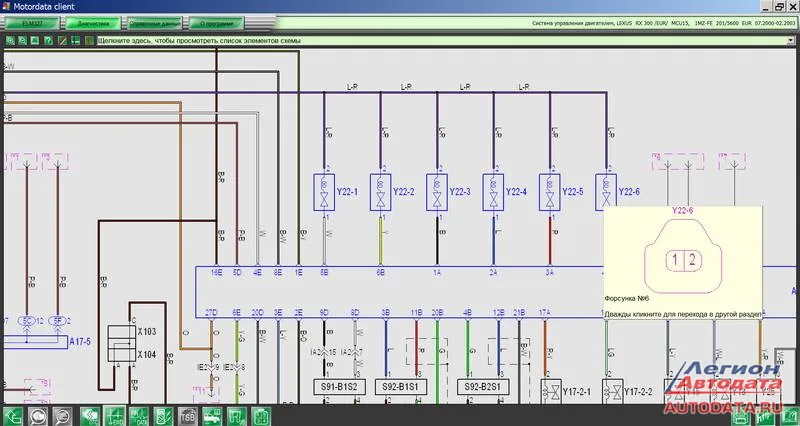Click the zoom in magnifier icon
Image resolution: width=800 pixels, height=426 pixels.
[x=10, y=40]
